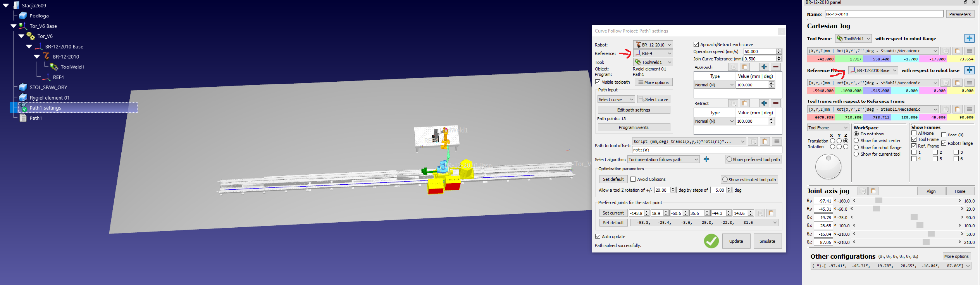Click the θ1 joint slider handle
Viewport: 980px width, 285px height.
tap(878, 201)
